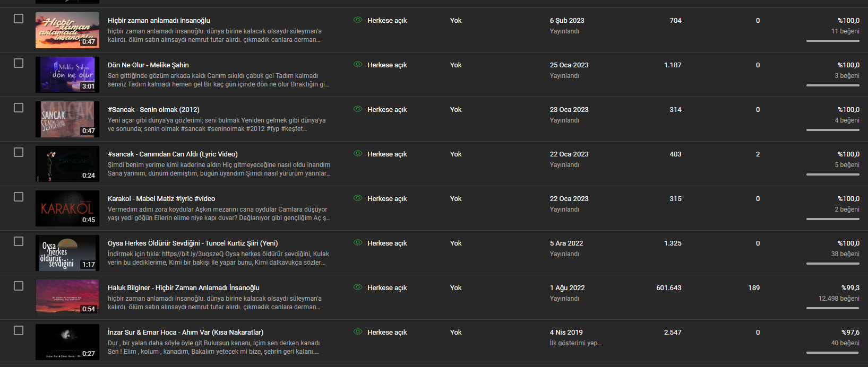868x367 pixels.
Task: Click the Oysa herkes öldürür sevdiğini thumbnail
Action: pyautogui.click(x=67, y=253)
